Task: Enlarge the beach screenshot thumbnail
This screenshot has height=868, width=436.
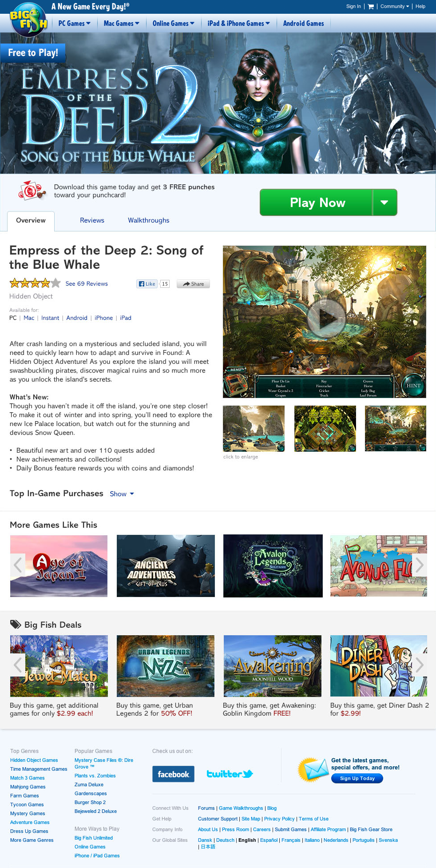Action: pyautogui.click(x=254, y=429)
